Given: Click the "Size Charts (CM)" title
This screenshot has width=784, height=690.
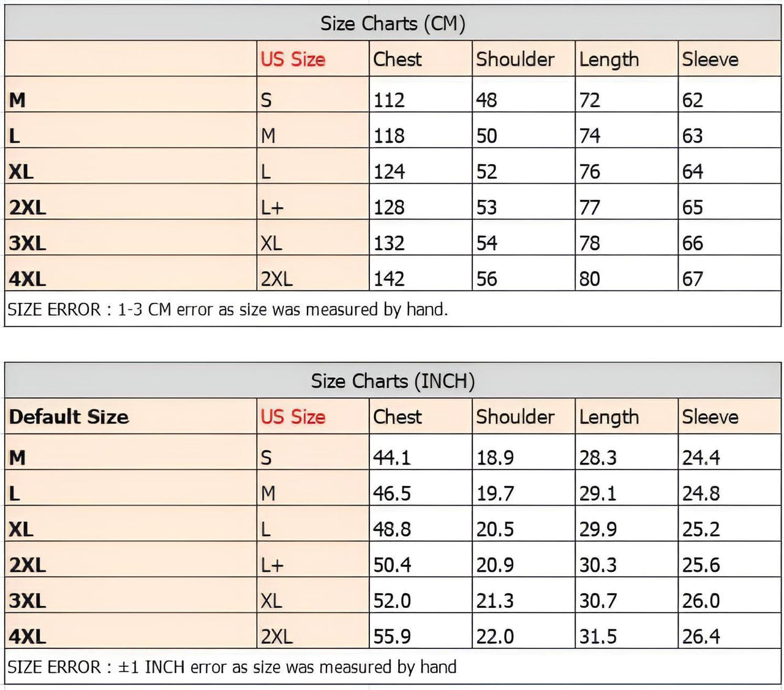Looking at the screenshot, I should tap(393, 24).
